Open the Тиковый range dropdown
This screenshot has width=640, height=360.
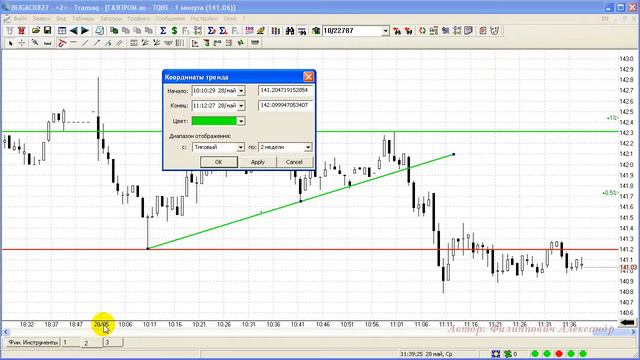click(x=240, y=147)
